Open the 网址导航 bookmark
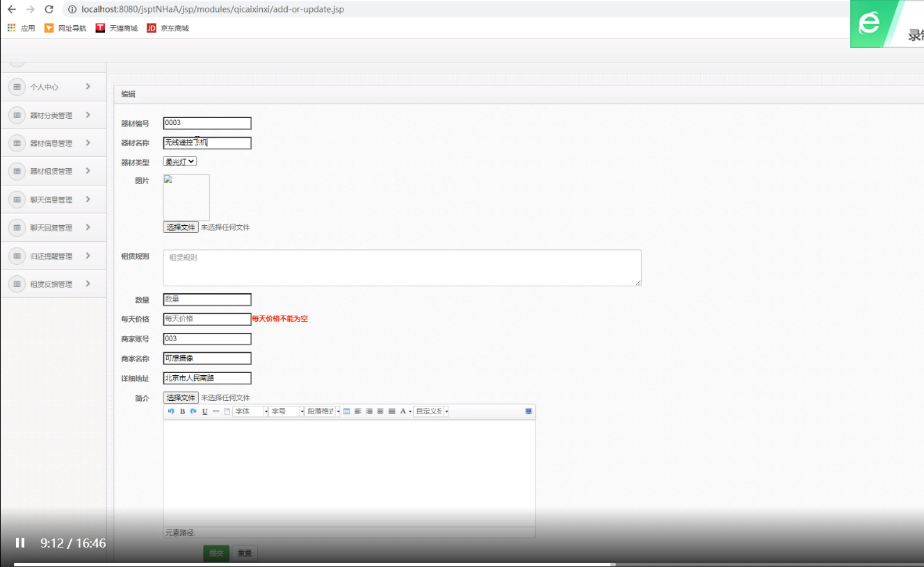924x567 pixels. [65, 28]
